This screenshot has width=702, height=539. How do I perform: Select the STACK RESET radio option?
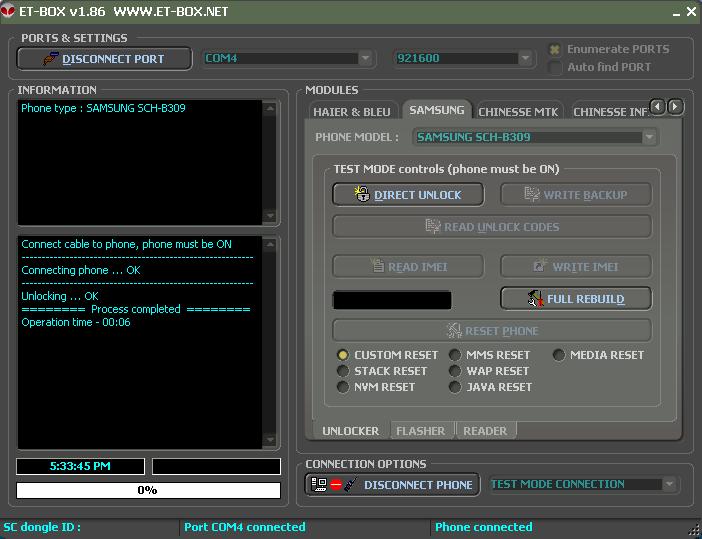tap(342, 371)
